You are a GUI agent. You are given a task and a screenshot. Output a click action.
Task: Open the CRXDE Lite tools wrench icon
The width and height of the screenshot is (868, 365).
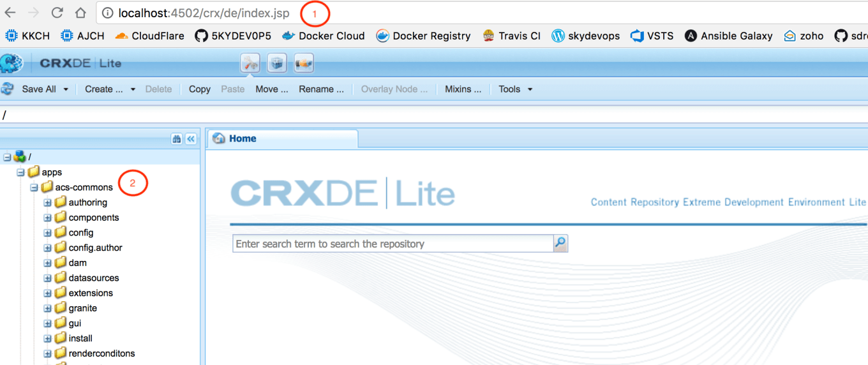coord(250,63)
